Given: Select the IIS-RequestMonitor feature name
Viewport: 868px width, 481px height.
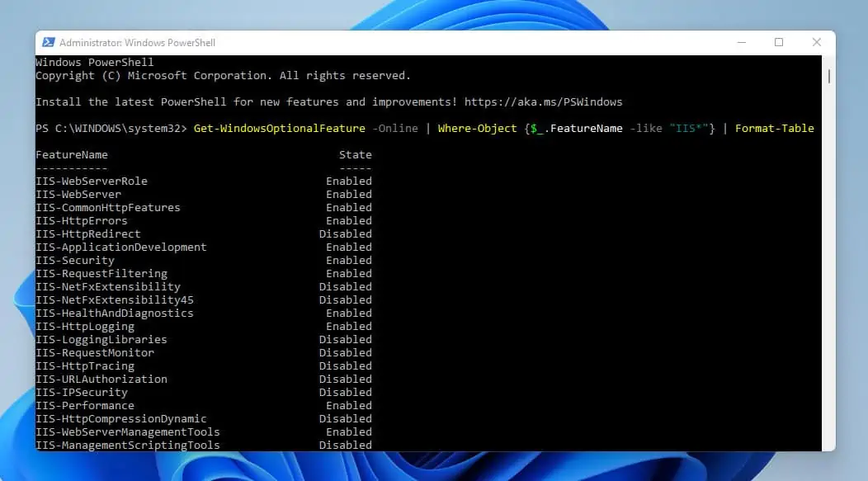Looking at the screenshot, I should [x=95, y=352].
